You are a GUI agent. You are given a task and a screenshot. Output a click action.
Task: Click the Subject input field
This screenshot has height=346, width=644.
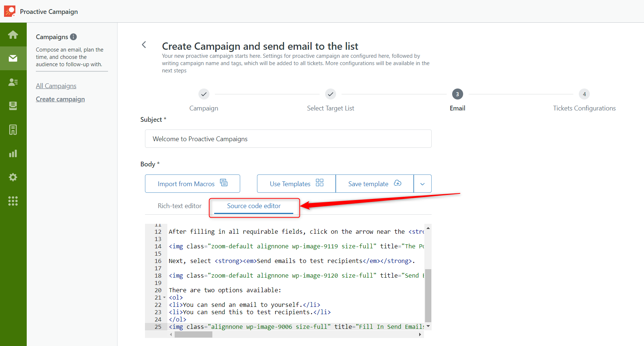[x=288, y=139]
